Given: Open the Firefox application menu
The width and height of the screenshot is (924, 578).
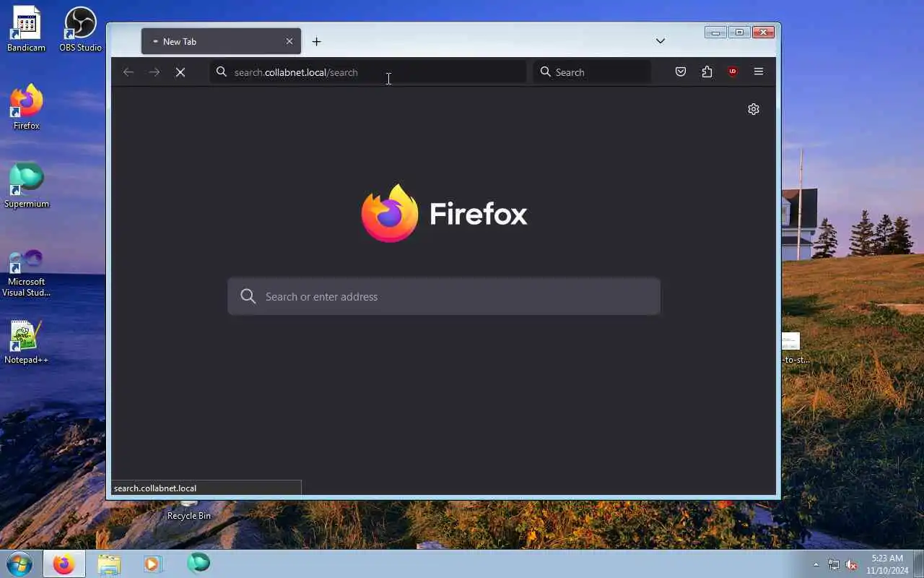Looking at the screenshot, I should point(759,72).
